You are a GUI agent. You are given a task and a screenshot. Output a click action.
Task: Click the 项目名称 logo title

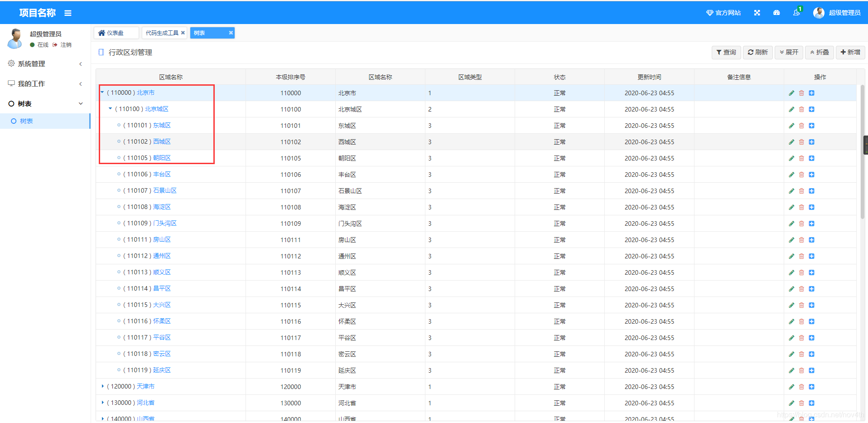pyautogui.click(x=37, y=13)
